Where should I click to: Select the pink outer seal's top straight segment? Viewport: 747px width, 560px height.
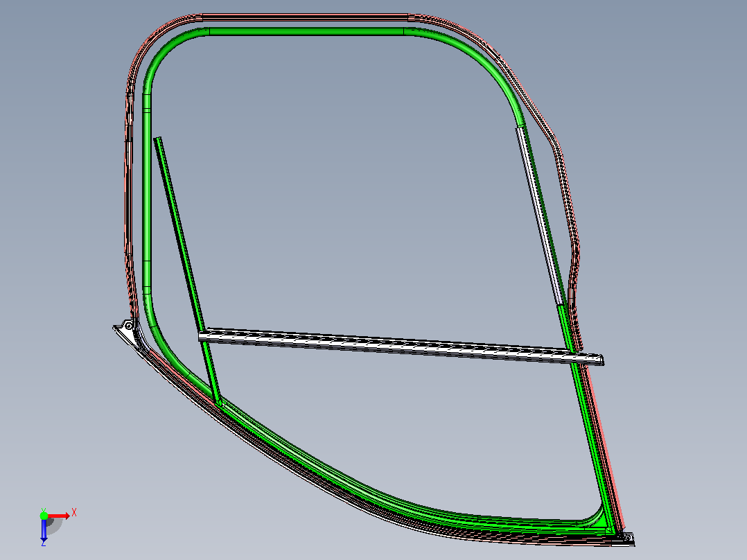pyautogui.click(x=305, y=17)
